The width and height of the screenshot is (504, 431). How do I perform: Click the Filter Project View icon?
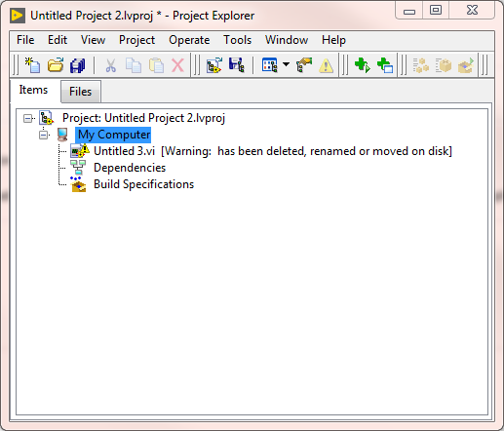pos(270,65)
